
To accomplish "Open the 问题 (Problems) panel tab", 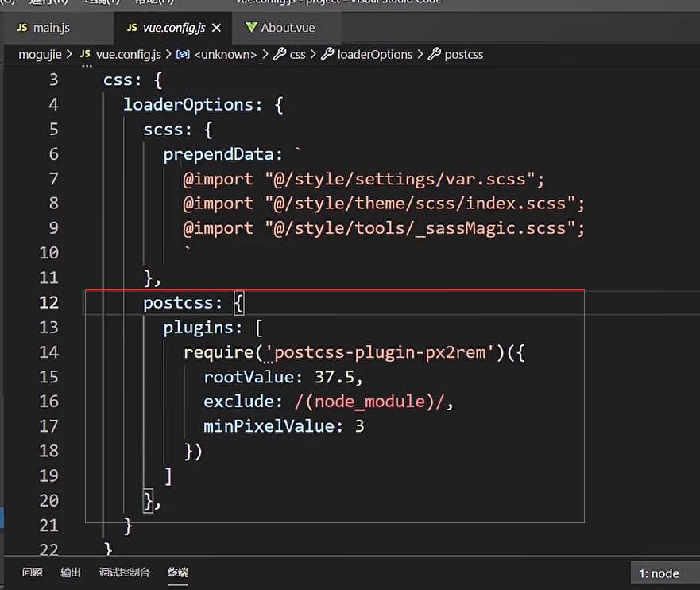I will [x=33, y=573].
